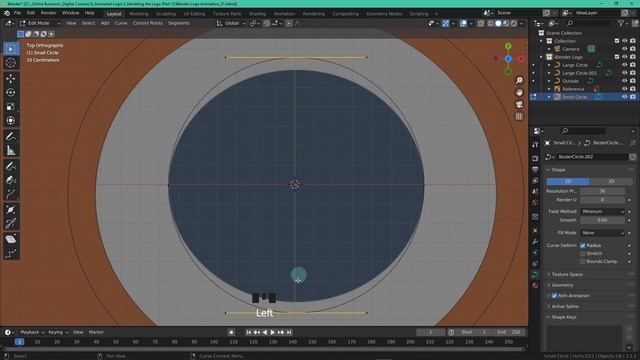640x360 pixels.
Task: Uncheck Radius curve deform checkbox
Action: click(x=582, y=245)
